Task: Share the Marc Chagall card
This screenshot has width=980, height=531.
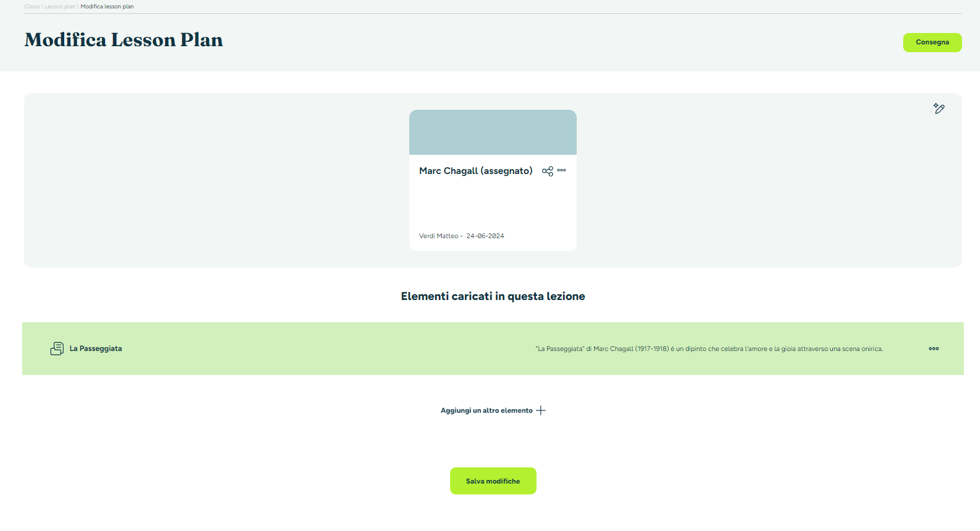Action: 547,171
